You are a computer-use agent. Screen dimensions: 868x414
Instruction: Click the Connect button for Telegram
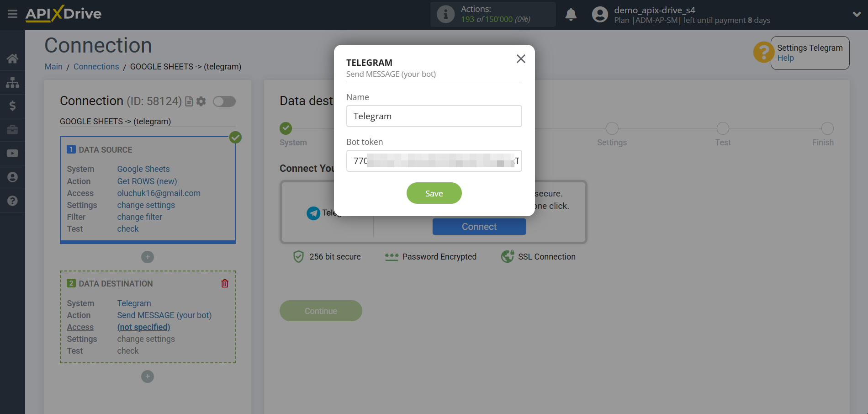(x=479, y=226)
